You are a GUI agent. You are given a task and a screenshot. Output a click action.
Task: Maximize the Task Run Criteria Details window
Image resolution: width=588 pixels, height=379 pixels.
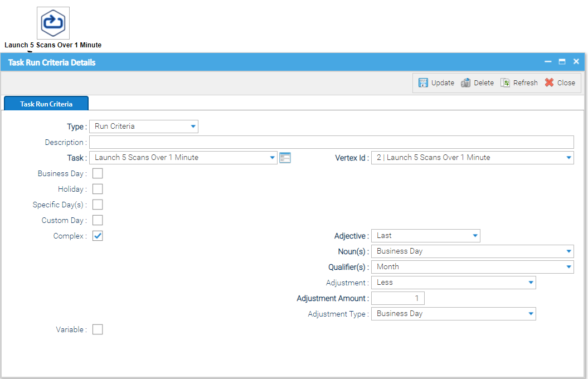[562, 62]
